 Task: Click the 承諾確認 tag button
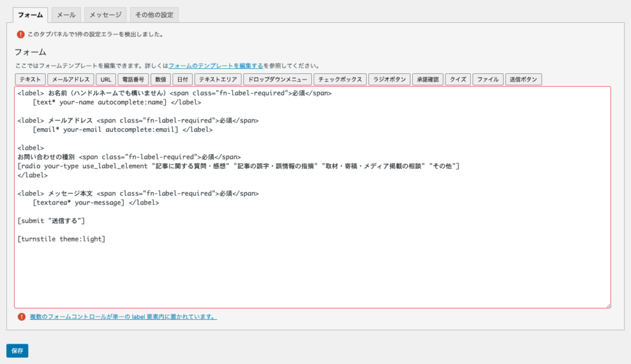428,79
